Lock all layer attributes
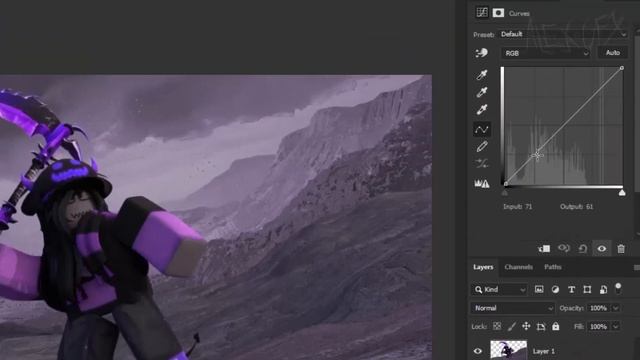Screen dimensions: 640x360 click(556, 326)
